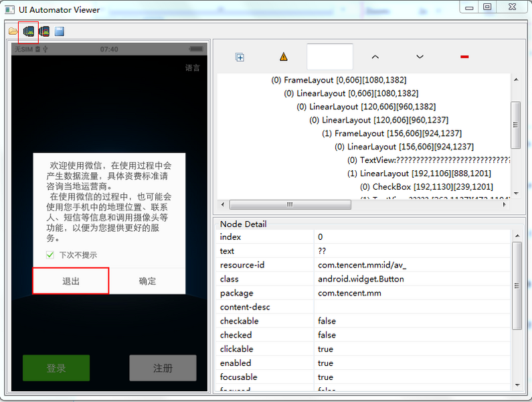Click the tree panel vertical scrollbar thumb
This screenshot has width=532, height=402.
[516, 125]
